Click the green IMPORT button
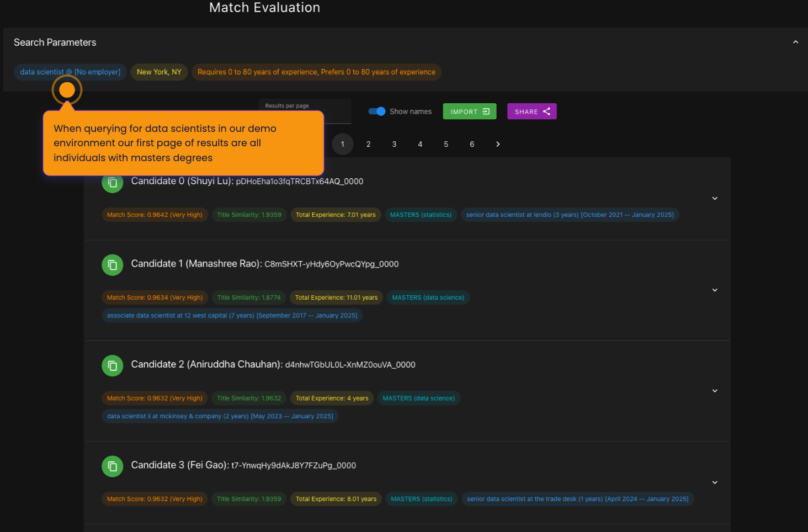808x532 pixels. coord(470,111)
